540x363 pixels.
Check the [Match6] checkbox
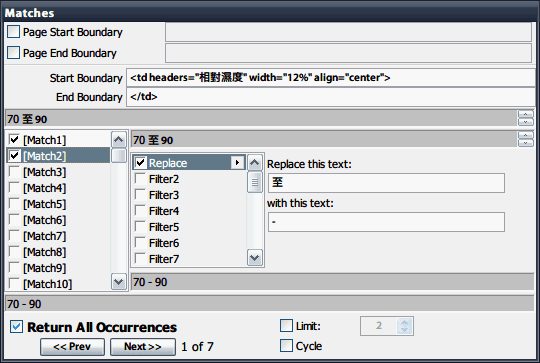14,220
